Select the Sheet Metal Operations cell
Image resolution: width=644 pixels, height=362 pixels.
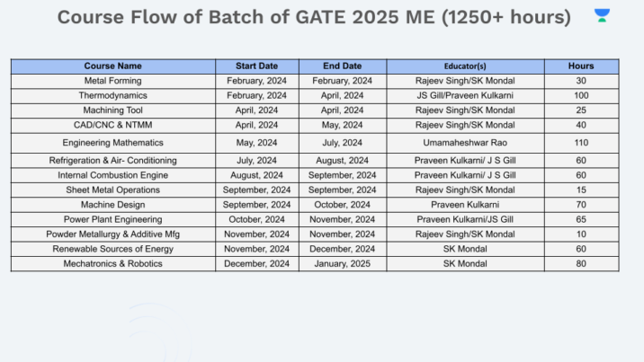[113, 190]
